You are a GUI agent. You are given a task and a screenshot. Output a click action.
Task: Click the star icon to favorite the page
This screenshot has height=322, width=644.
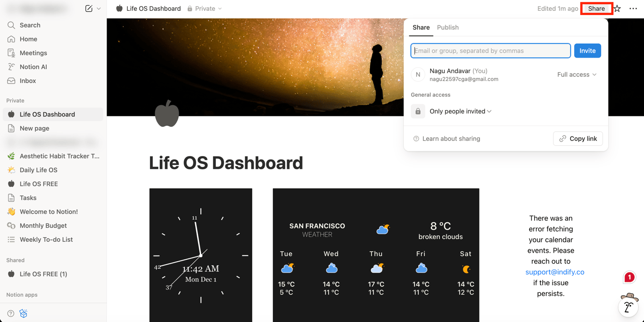[x=617, y=8]
